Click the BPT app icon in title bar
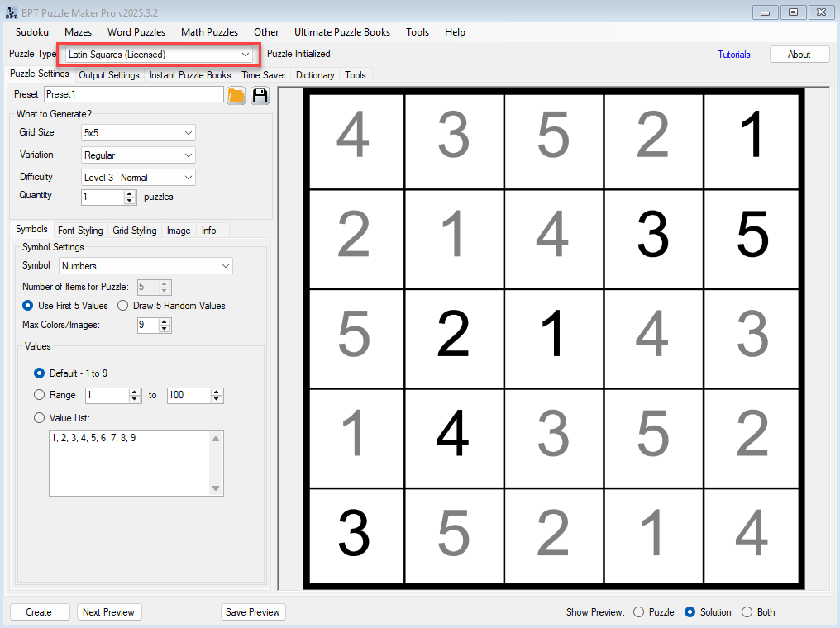The image size is (840, 628). coord(12,12)
